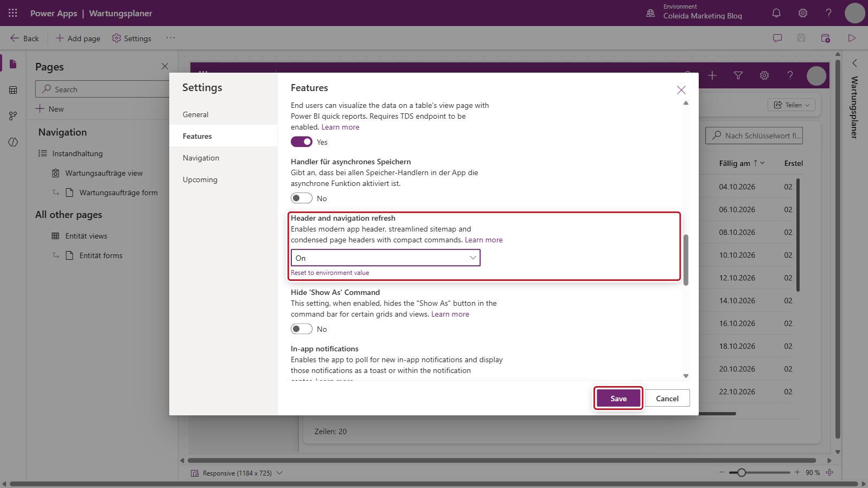Sort by Fällig am column header

click(742, 163)
